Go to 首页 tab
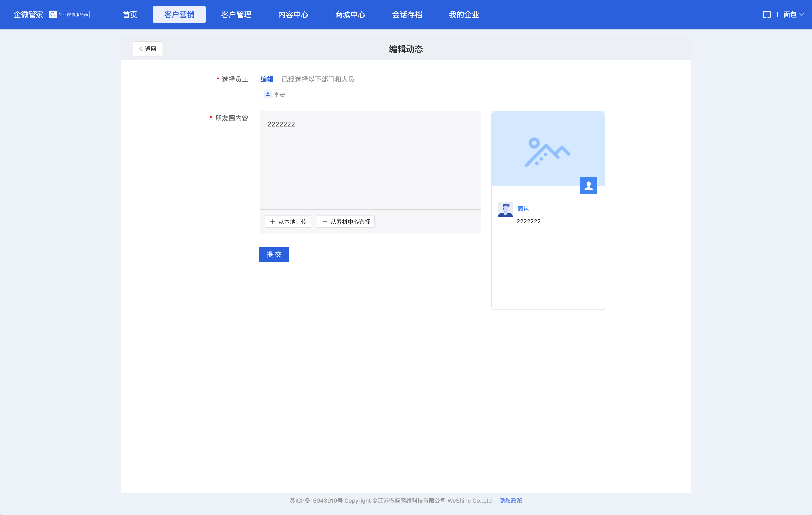This screenshot has width=812, height=515. tap(130, 14)
